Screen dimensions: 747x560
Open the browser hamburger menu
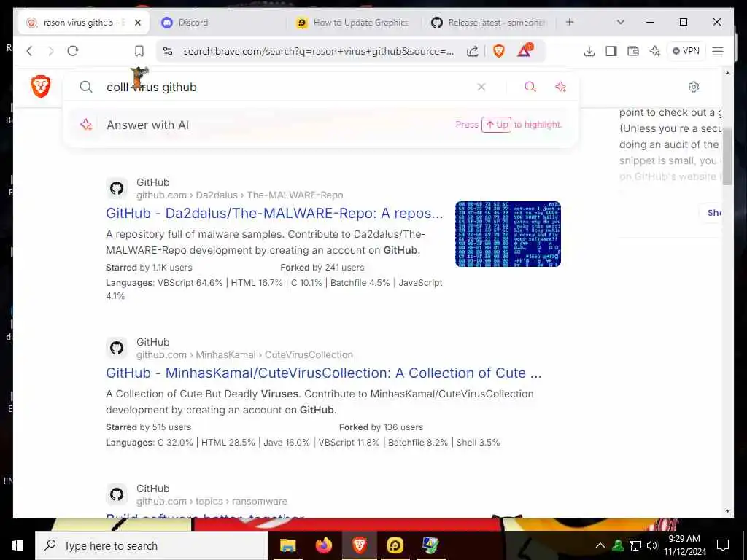(x=718, y=51)
